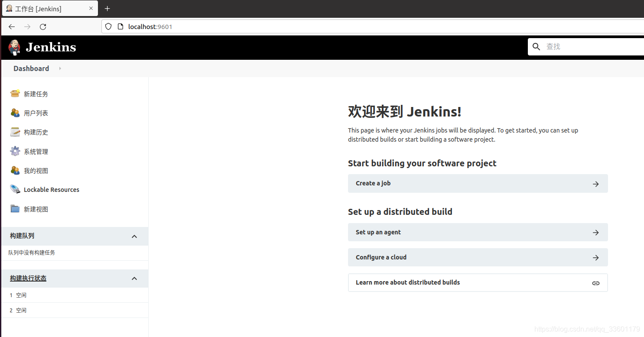Viewport: 644px width, 337px height.
Task: Click the 用户列表 people icon
Action: 15,113
